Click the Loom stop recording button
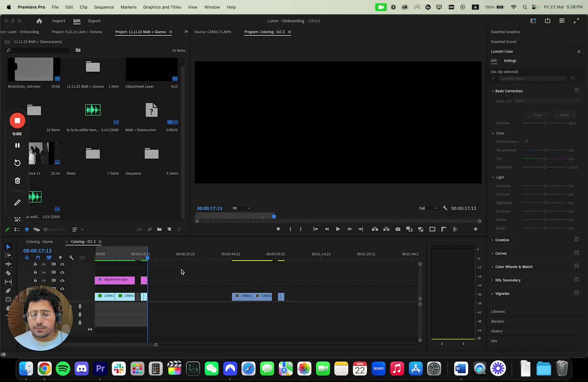The height and width of the screenshot is (382, 588). [x=17, y=121]
